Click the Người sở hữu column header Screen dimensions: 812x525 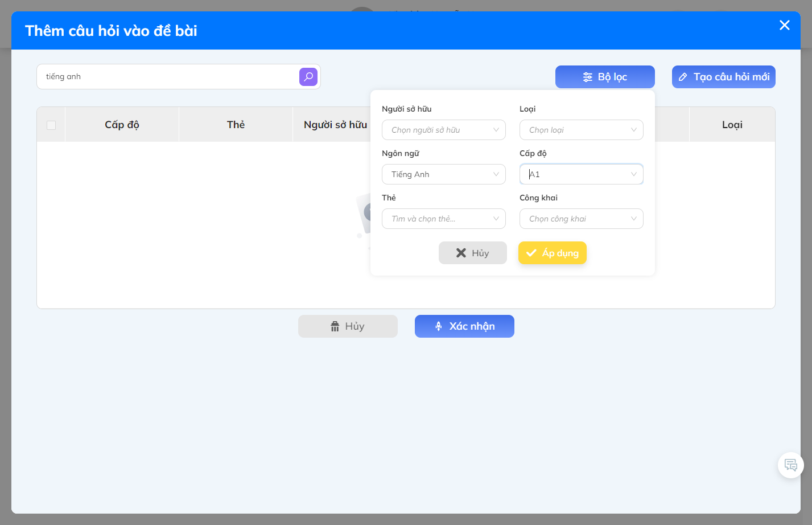click(x=335, y=125)
